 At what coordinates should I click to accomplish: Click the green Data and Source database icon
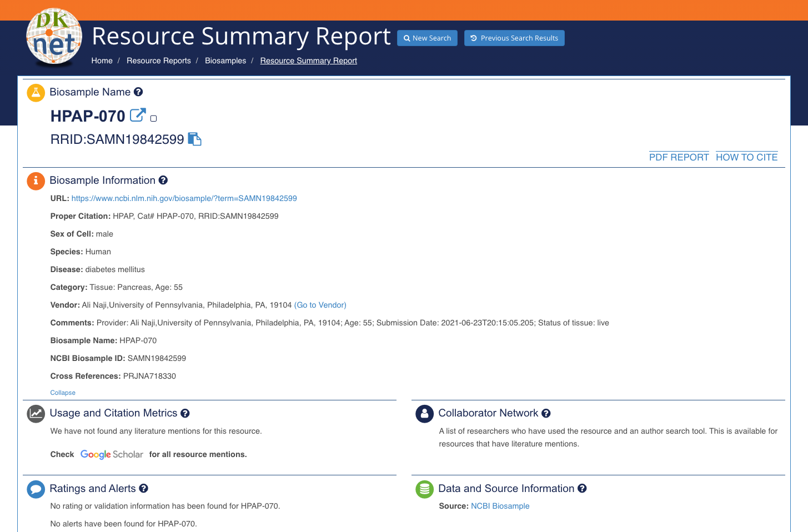tap(424, 489)
